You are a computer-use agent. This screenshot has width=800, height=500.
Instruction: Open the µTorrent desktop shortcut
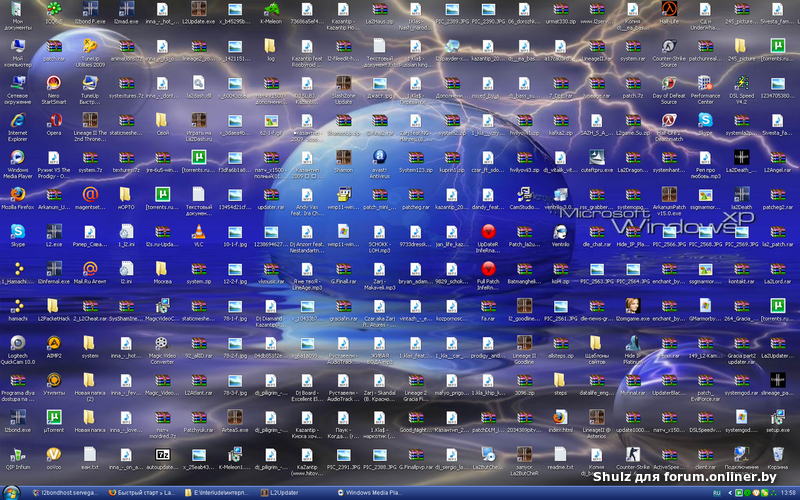tap(54, 417)
